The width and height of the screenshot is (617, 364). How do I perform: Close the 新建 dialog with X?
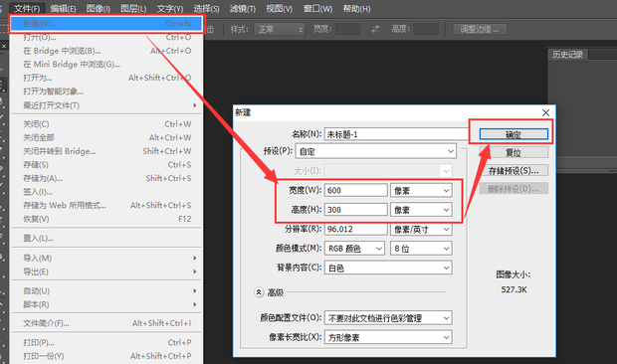tap(545, 112)
